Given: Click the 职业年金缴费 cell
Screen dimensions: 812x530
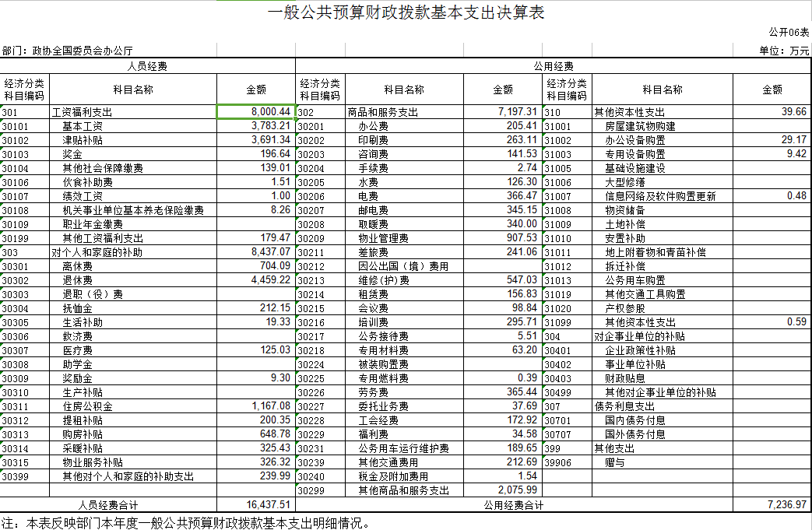Looking at the screenshot, I should pyautogui.click(x=133, y=224).
